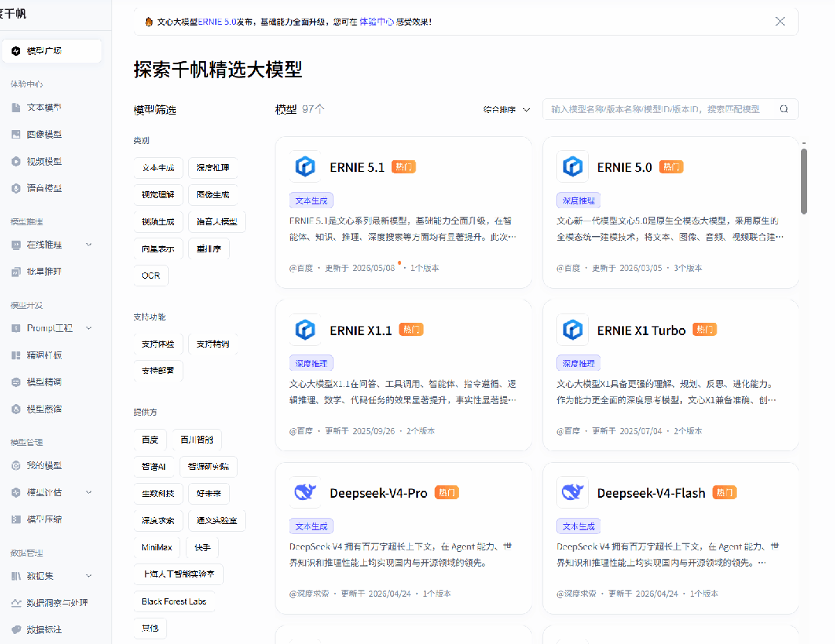Viewport: 835px width, 644px height.
Task: Toggle the 视频生成 category filter
Action: pos(158,221)
